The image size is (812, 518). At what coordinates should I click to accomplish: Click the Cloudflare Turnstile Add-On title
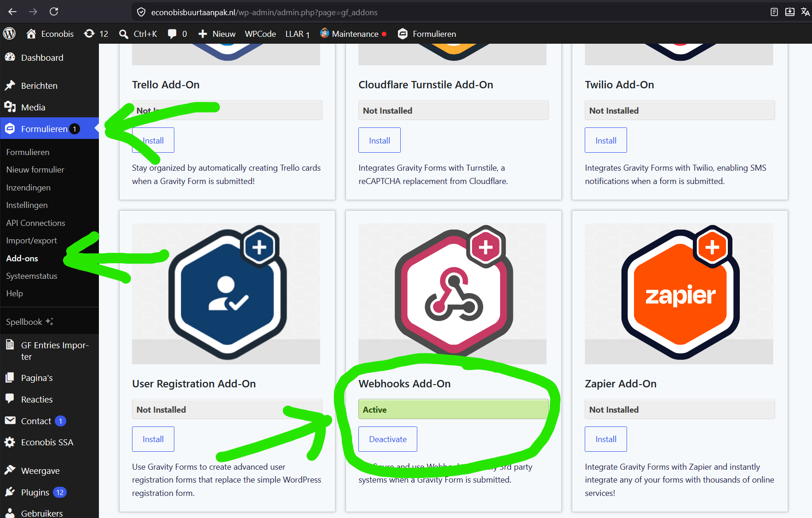[426, 85]
